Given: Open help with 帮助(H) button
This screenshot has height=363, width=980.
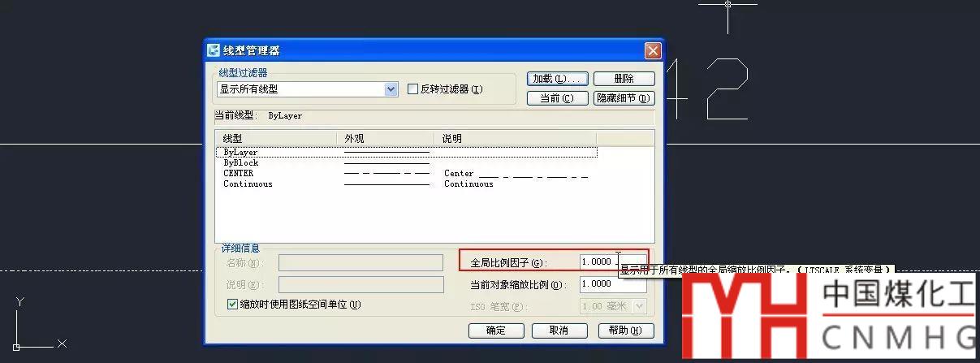Looking at the screenshot, I should pyautogui.click(x=625, y=331).
